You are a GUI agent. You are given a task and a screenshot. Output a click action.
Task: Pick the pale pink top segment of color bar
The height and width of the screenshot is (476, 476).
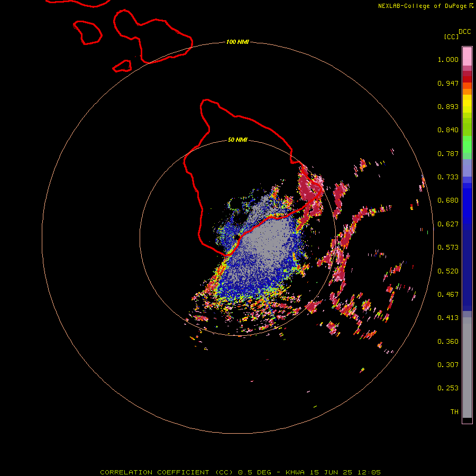467,56
